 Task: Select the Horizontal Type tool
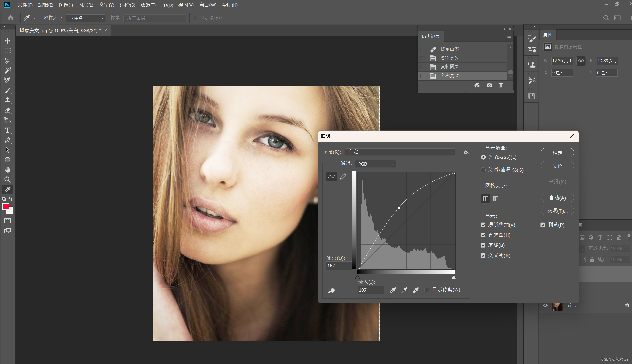point(7,130)
